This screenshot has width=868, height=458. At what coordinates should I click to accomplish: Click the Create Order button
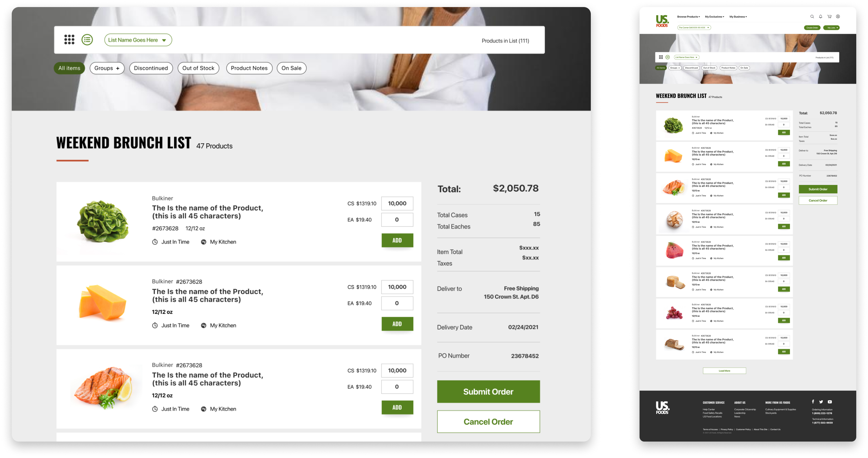tap(812, 28)
